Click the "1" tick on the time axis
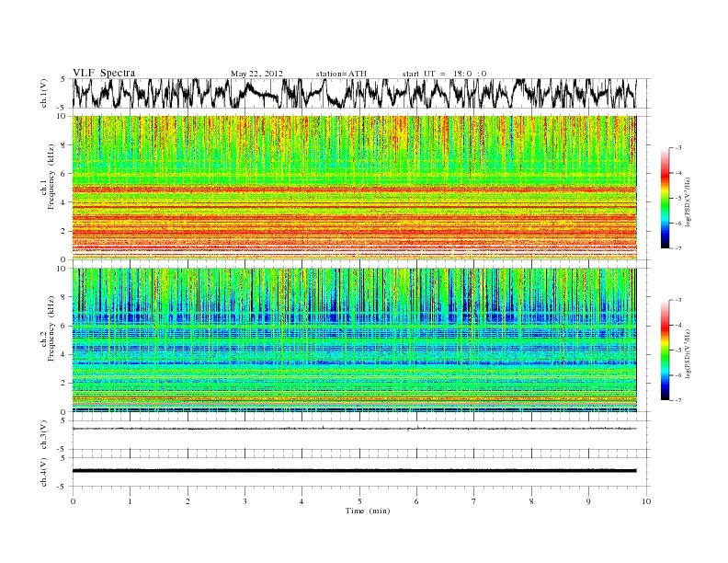Viewport: 728px width, 563px height. click(x=130, y=501)
